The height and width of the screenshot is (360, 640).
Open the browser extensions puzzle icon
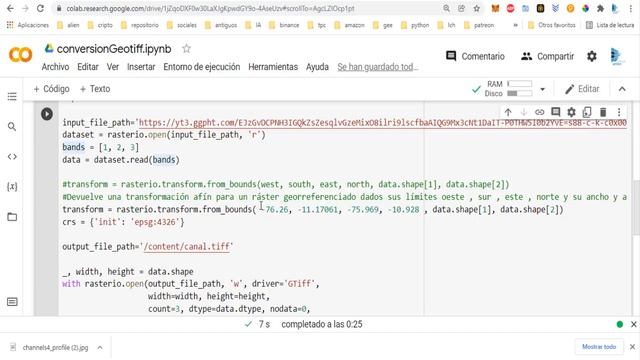point(600,9)
